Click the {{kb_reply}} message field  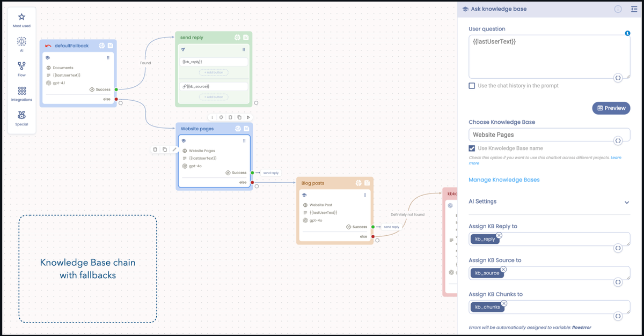214,62
